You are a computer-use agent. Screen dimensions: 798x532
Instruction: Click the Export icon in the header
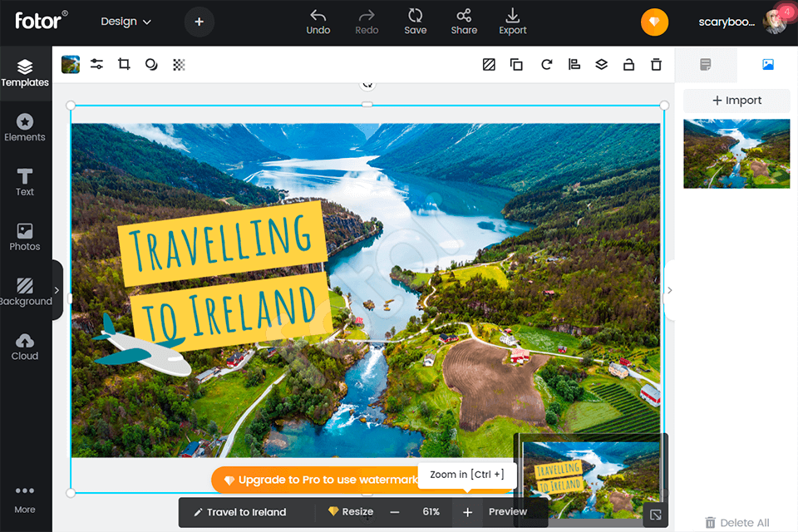coord(513,22)
